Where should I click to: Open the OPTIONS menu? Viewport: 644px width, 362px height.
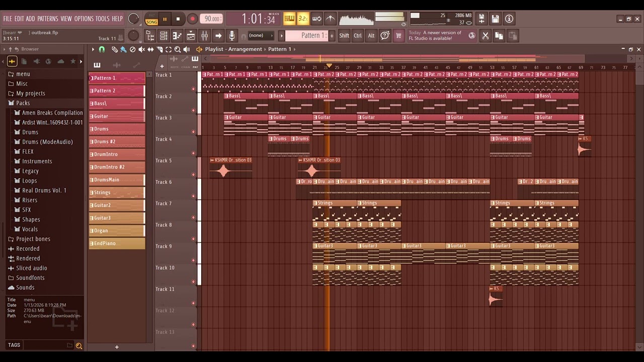pyautogui.click(x=84, y=19)
